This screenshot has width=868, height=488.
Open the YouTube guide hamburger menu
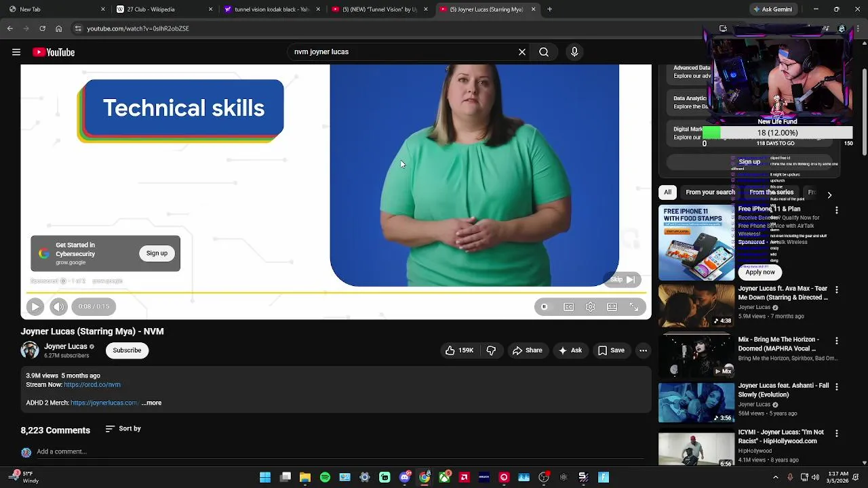pyautogui.click(x=16, y=52)
